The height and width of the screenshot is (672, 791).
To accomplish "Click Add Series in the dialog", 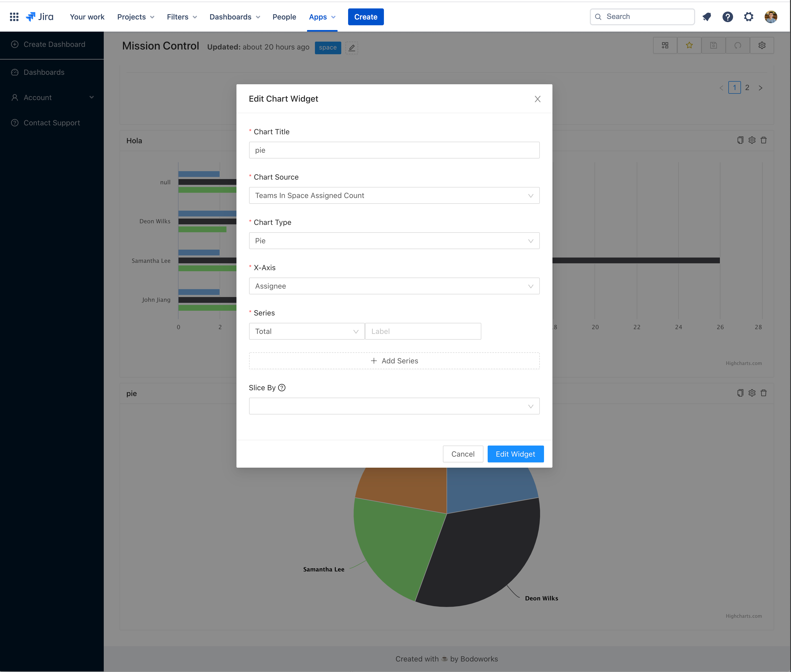I will pos(394,360).
